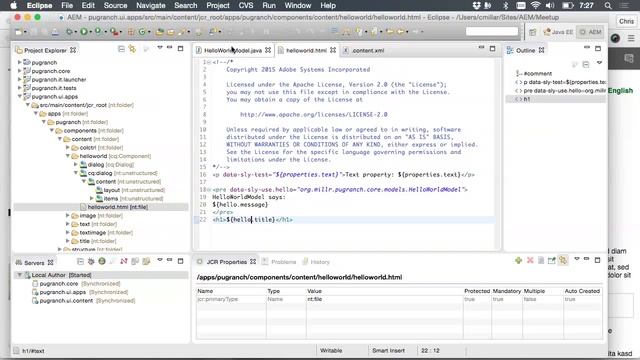The height and width of the screenshot is (360, 640).
Task: Select the textimage folder
Action: click(102, 233)
